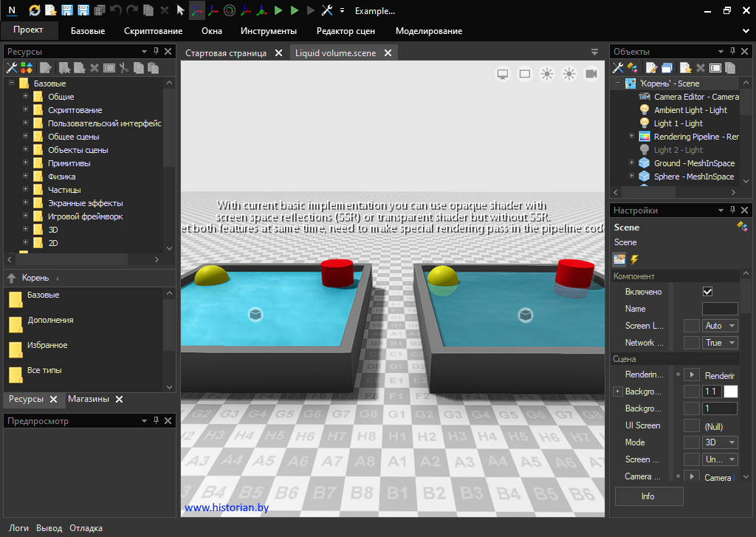Click the white Background color swatch
756x537 pixels.
[x=730, y=391]
